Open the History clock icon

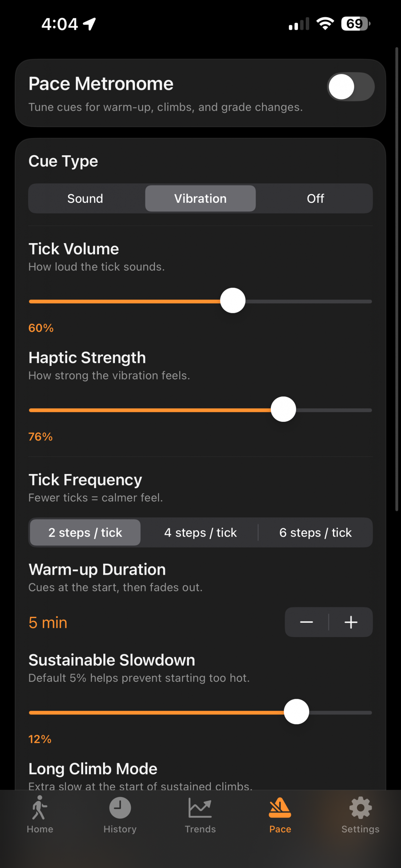120,808
